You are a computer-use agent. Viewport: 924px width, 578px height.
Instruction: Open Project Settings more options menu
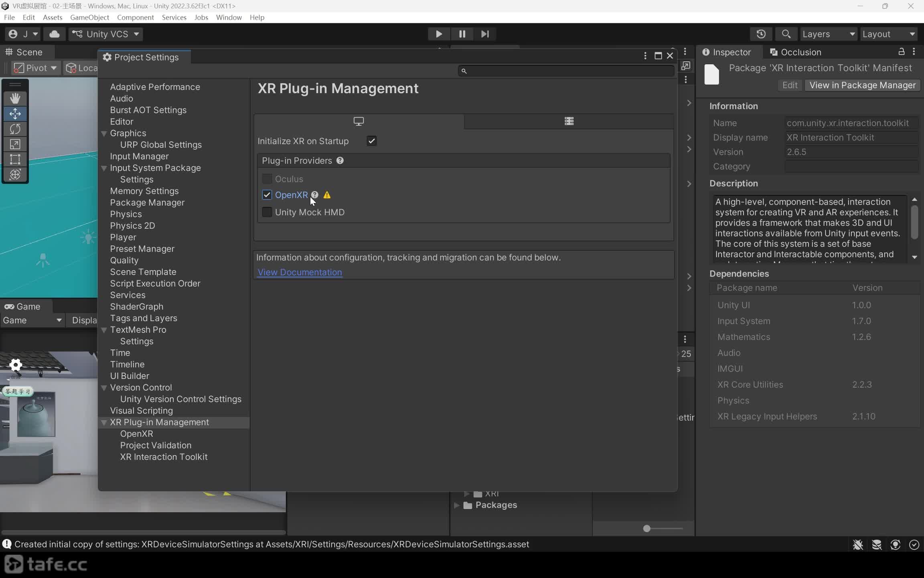pyautogui.click(x=645, y=56)
